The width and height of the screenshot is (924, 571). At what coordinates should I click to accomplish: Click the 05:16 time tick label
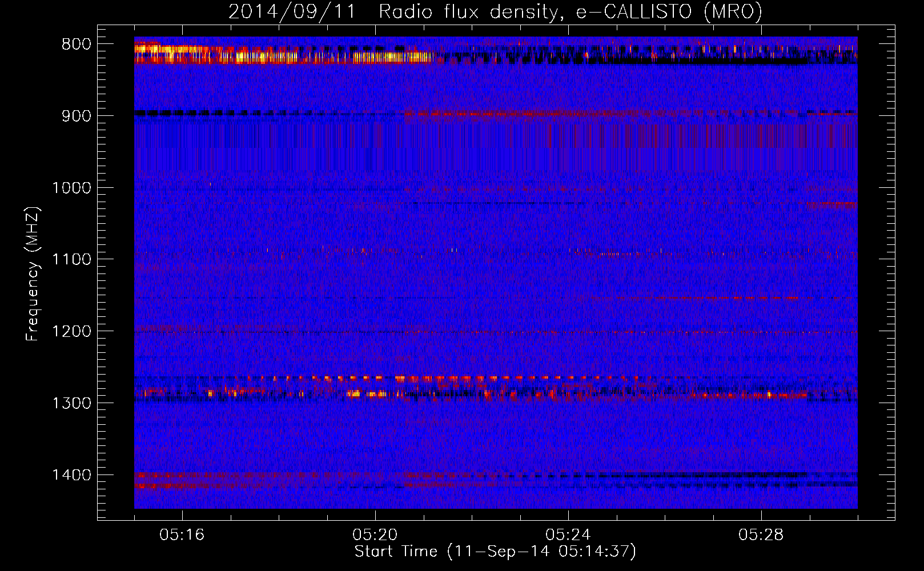point(182,535)
